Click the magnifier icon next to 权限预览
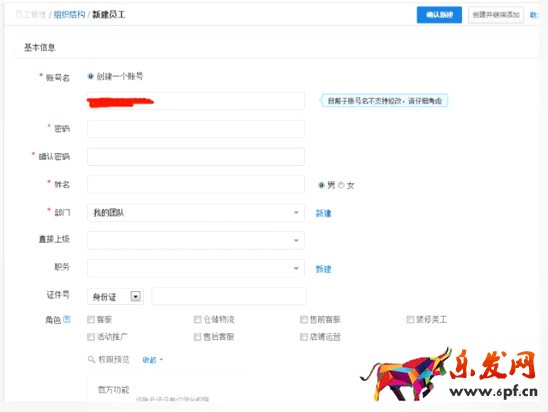Viewport: 548px width, 412px height. pos(91,359)
